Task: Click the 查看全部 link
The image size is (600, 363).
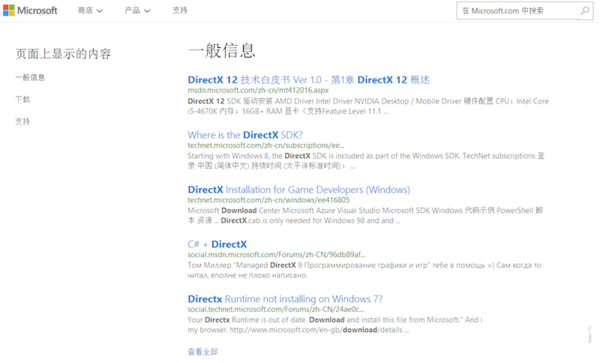Action: pos(203,352)
